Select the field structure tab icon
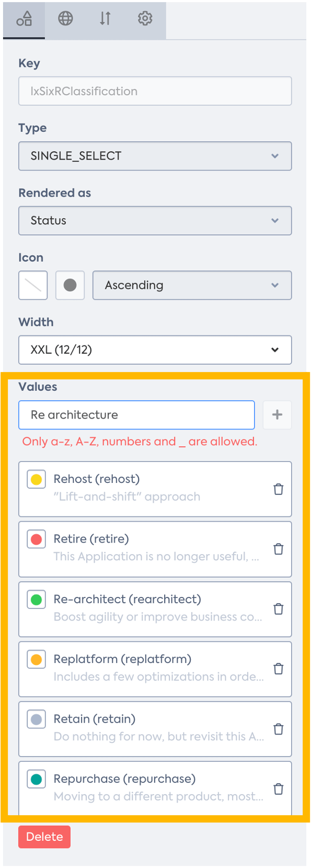 point(24,19)
